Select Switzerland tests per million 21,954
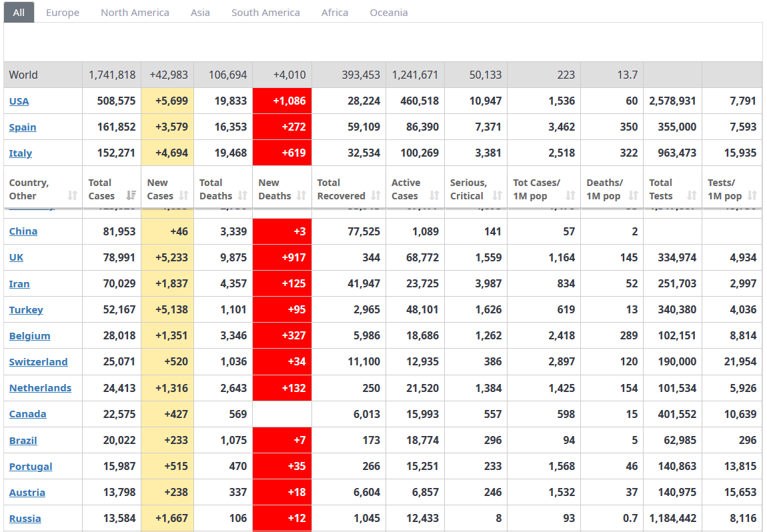The image size is (767, 532). click(740, 361)
